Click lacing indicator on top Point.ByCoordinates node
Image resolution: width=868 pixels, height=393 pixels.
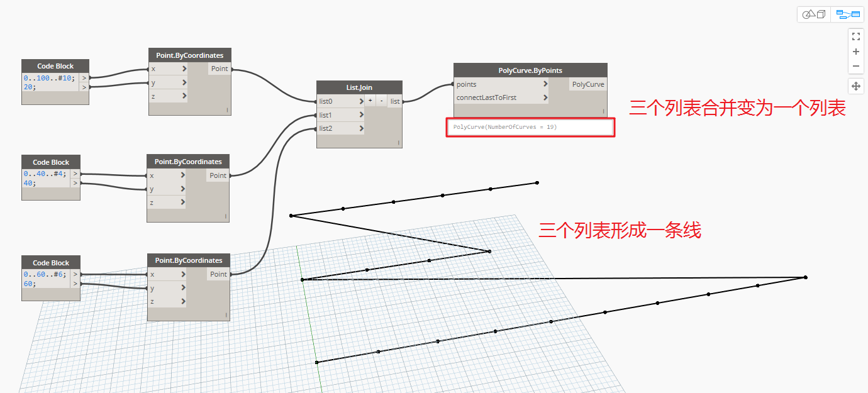(227, 110)
